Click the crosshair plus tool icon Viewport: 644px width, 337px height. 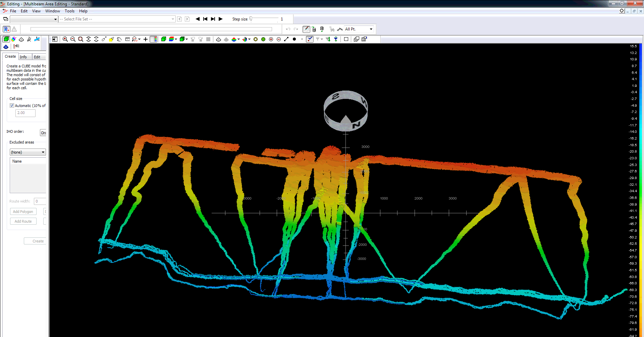[x=146, y=39]
